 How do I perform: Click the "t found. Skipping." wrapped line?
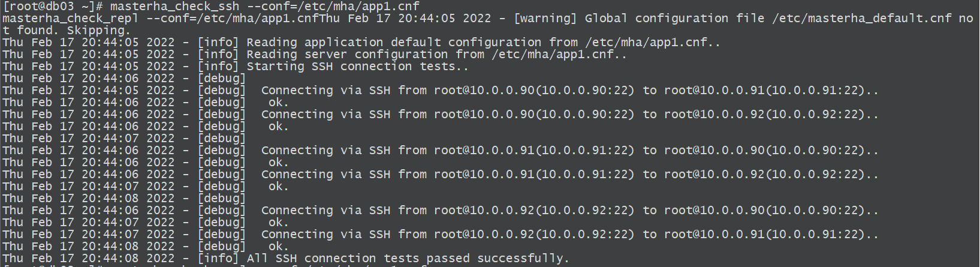point(66,30)
